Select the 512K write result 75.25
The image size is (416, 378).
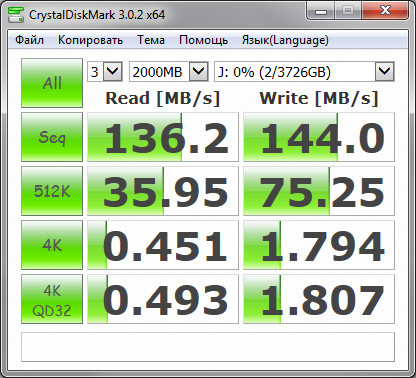(319, 191)
